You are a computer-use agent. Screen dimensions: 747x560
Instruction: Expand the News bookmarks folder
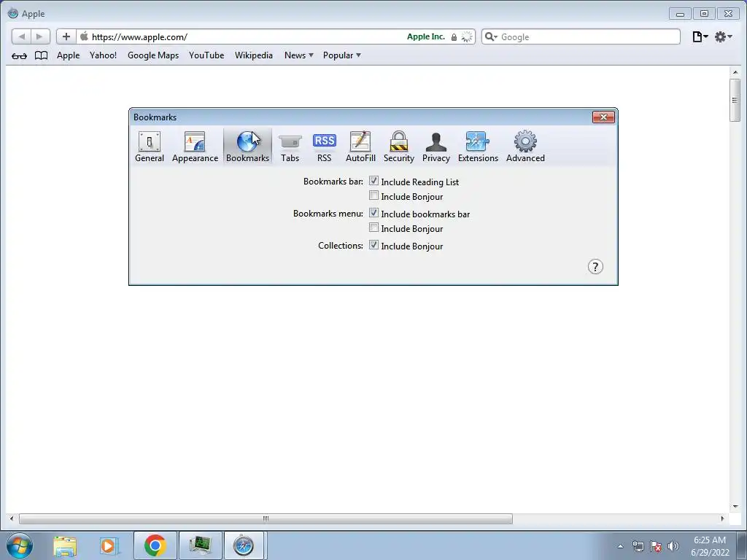(298, 55)
